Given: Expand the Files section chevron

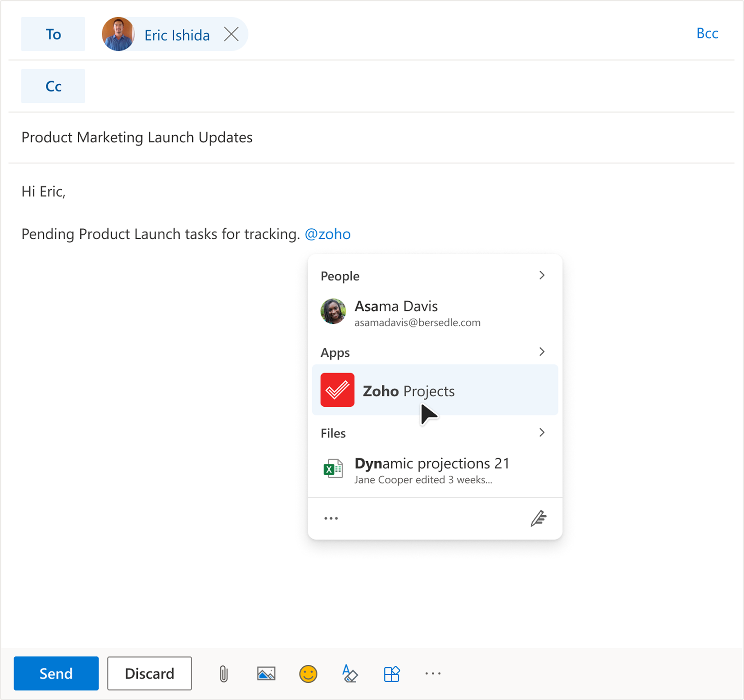Looking at the screenshot, I should [x=542, y=433].
